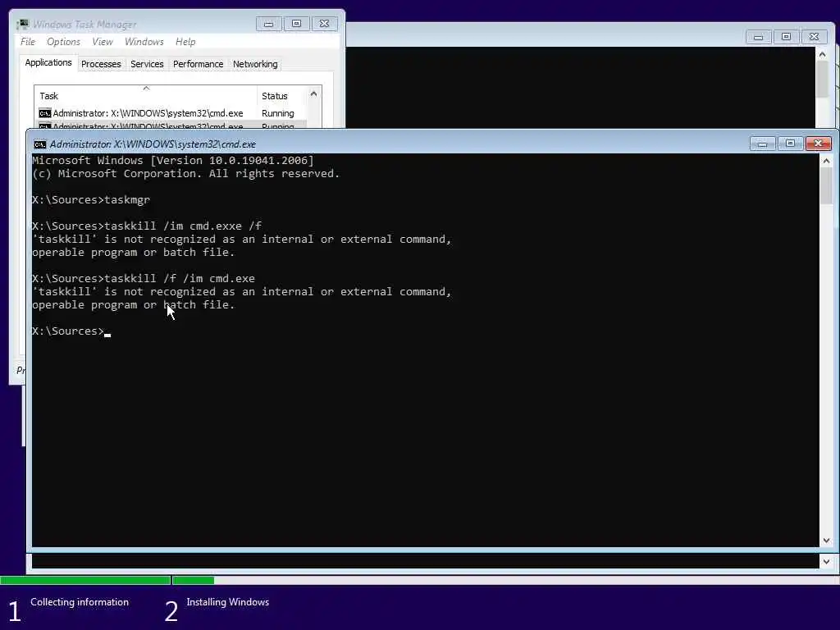Click the front cmd.exe window title text
Viewport: 840px width, 630px height.
pyautogui.click(x=153, y=144)
